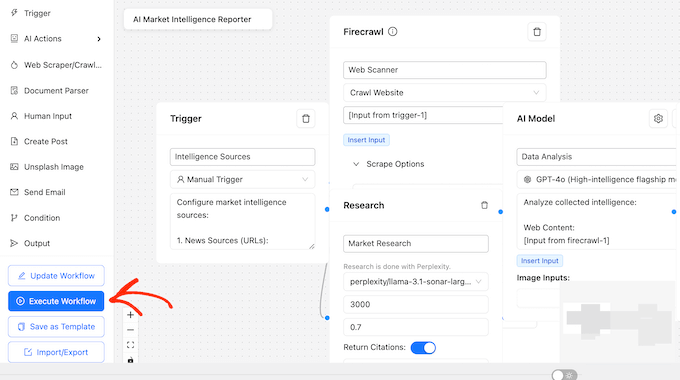The width and height of the screenshot is (680, 380).
Task: Click the AI Actions robot icon
Action: [14, 38]
